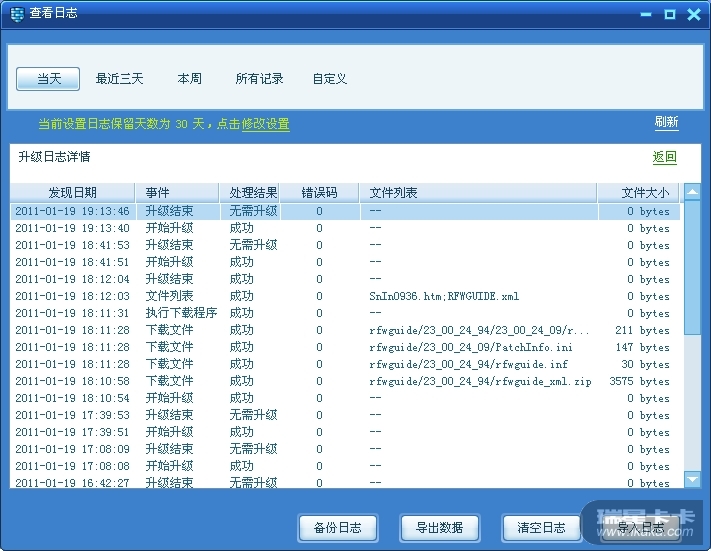Viewport: 711px width, 551px height.
Task: Click the 导入日志 button
Action: tap(641, 528)
